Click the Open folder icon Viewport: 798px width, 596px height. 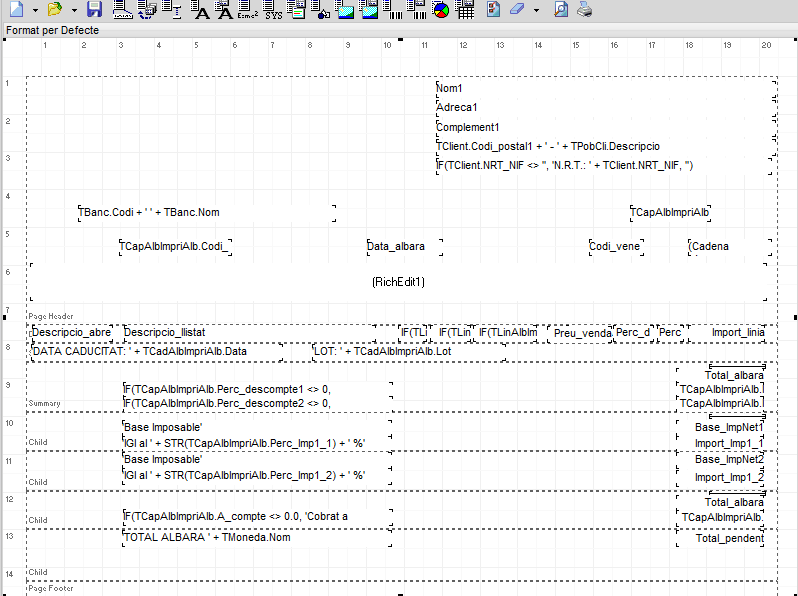click(55, 9)
